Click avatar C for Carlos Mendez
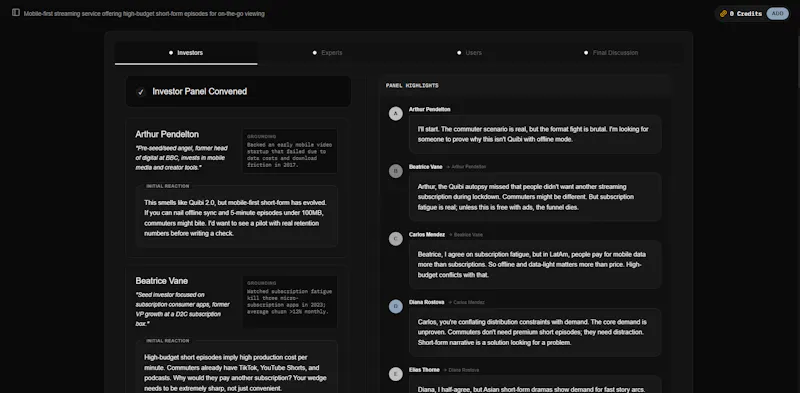800x393 pixels. click(396, 239)
